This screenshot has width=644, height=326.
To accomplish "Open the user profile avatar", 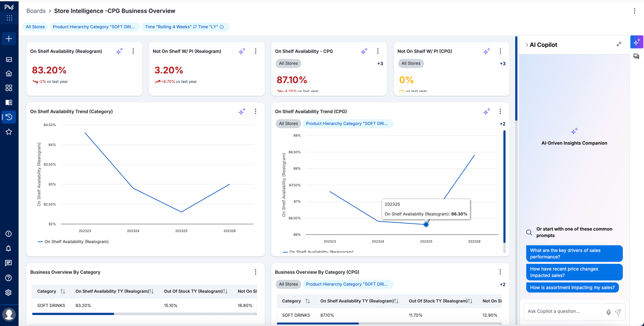I will pyautogui.click(x=9, y=314).
